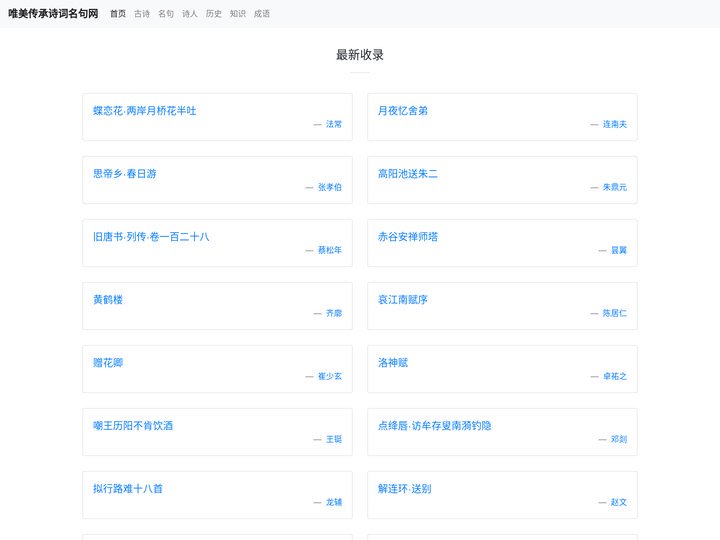The height and width of the screenshot is (540, 720).
Task: Click the 最新收录 section heading
Action: [x=360, y=55]
